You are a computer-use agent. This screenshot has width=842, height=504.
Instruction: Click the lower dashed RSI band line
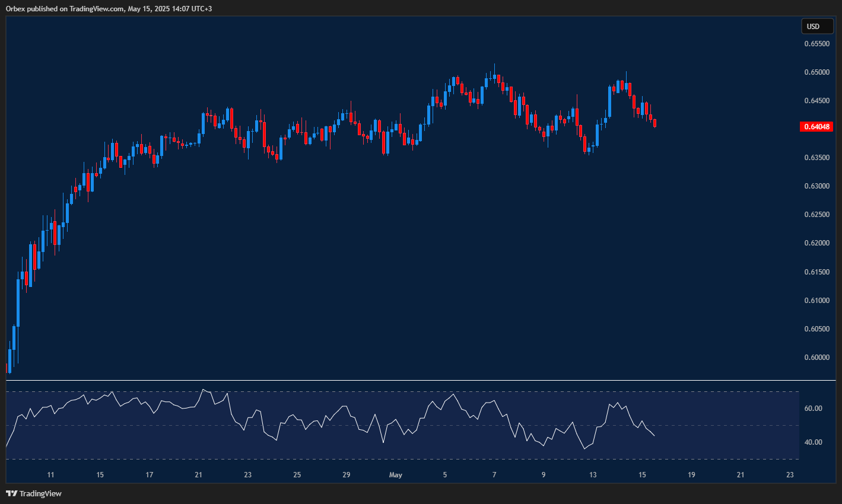(398, 459)
